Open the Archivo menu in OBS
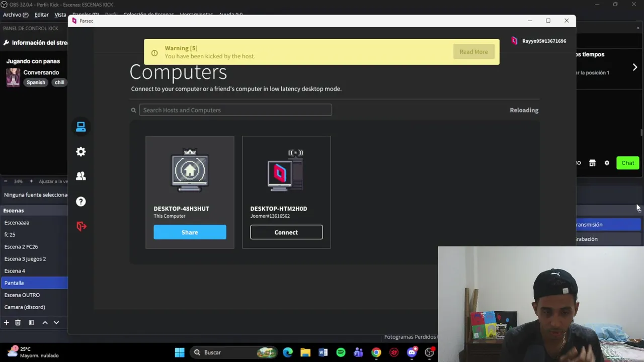The image size is (644, 362). tap(16, 15)
